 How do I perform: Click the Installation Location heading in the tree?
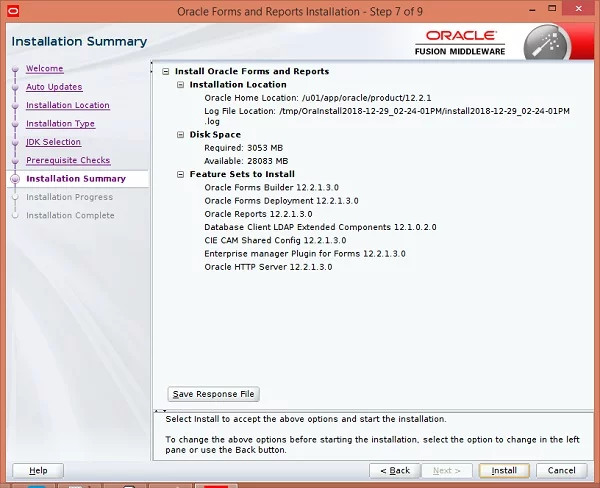(x=238, y=85)
